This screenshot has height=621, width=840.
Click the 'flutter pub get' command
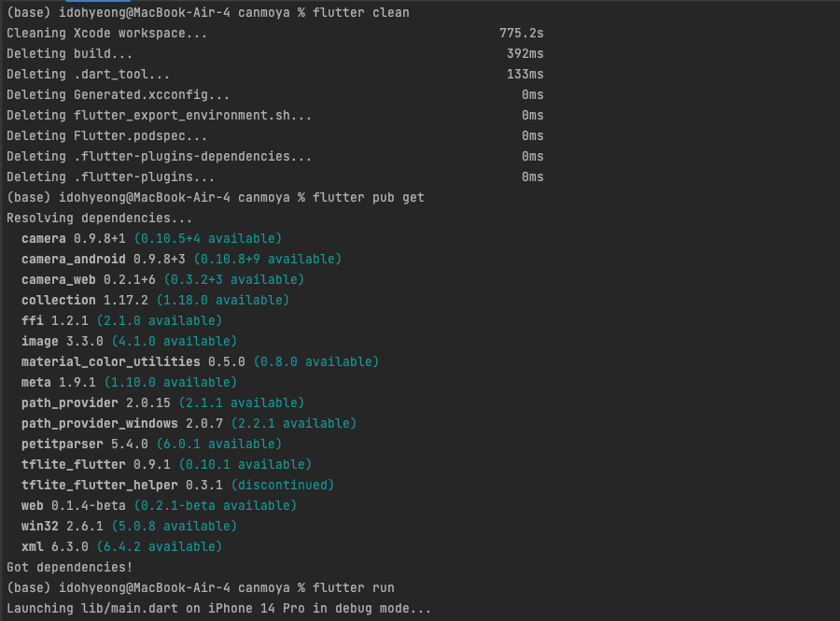click(x=368, y=197)
